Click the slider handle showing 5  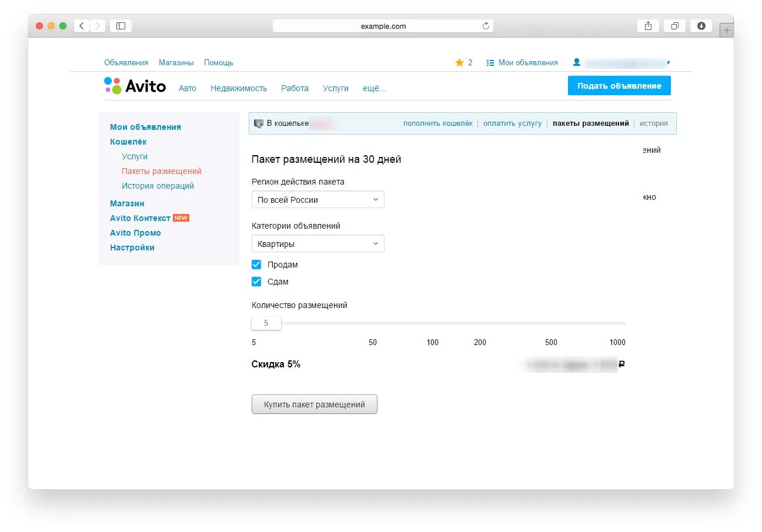click(x=266, y=323)
